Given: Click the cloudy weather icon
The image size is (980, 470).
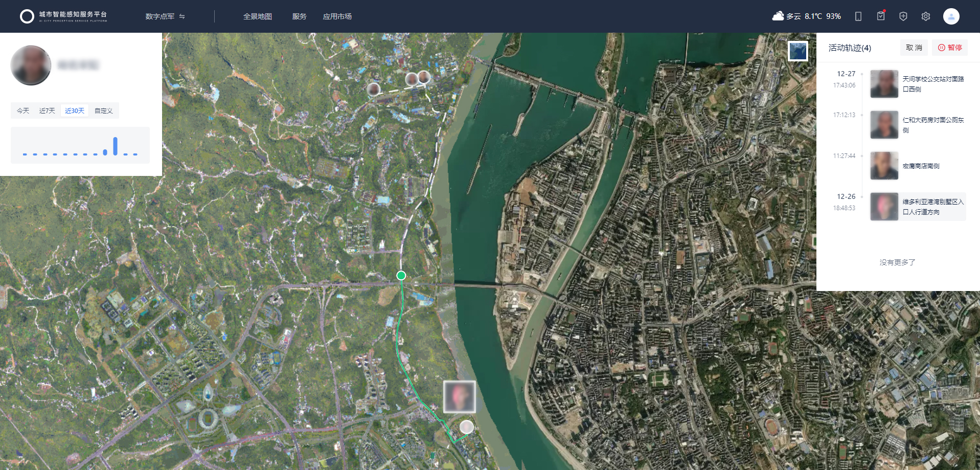Looking at the screenshot, I should [x=778, y=16].
